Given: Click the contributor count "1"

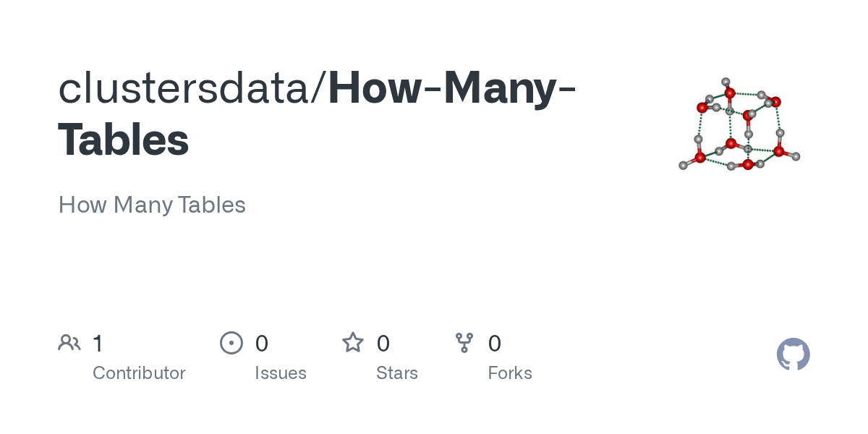Looking at the screenshot, I should 98,343.
